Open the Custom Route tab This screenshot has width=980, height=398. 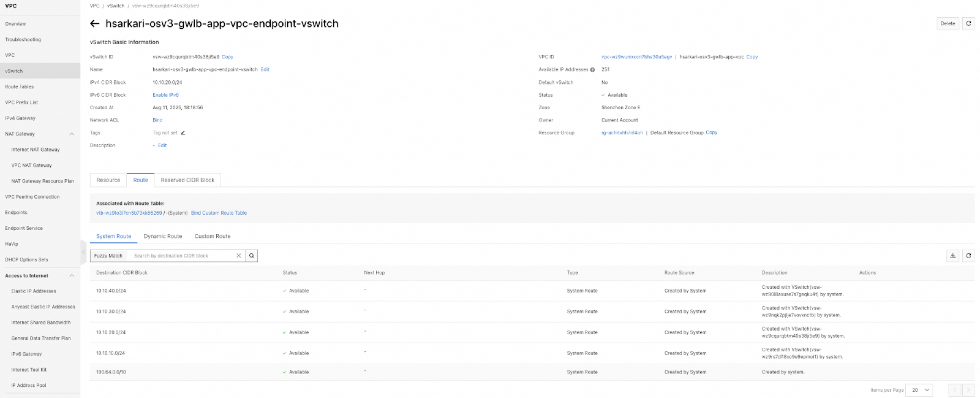pos(212,236)
